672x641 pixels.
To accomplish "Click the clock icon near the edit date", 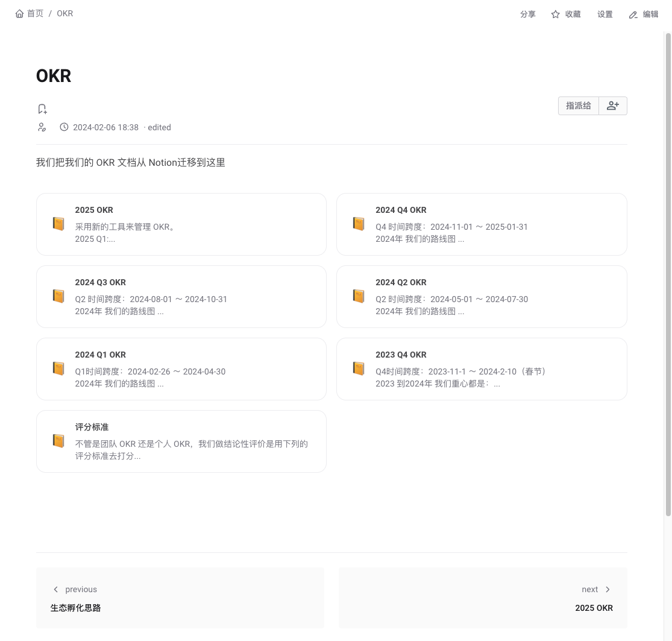I will click(64, 127).
